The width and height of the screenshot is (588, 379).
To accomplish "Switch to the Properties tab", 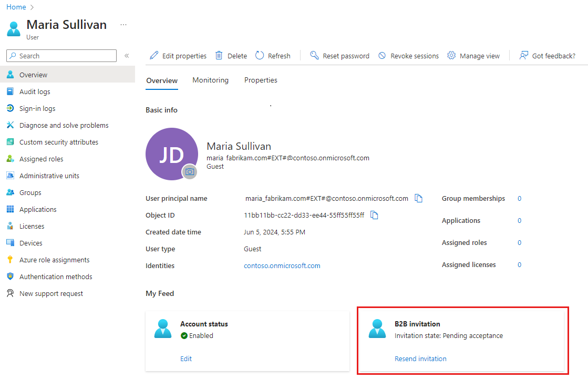I will [261, 80].
